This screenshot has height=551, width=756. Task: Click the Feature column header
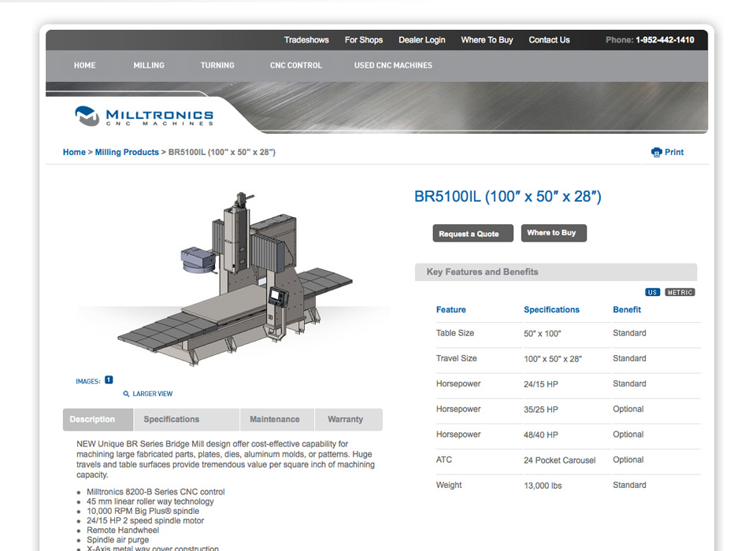click(450, 310)
